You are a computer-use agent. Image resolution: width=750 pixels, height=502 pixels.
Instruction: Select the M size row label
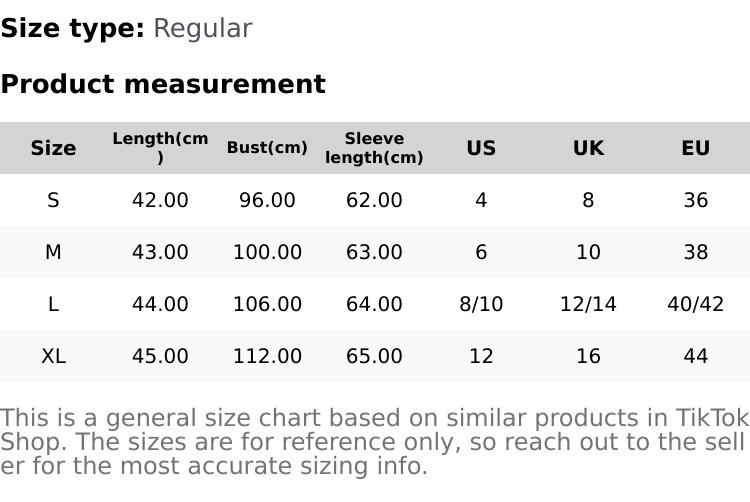pos(53,252)
